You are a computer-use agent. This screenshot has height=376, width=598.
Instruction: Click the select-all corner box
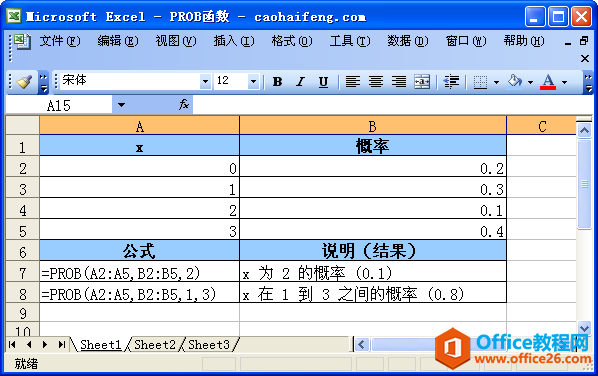[x=23, y=125]
